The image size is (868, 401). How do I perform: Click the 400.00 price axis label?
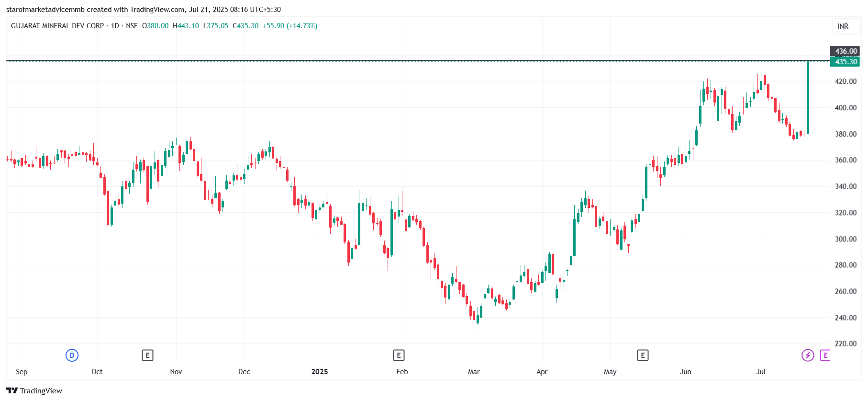pyautogui.click(x=846, y=108)
